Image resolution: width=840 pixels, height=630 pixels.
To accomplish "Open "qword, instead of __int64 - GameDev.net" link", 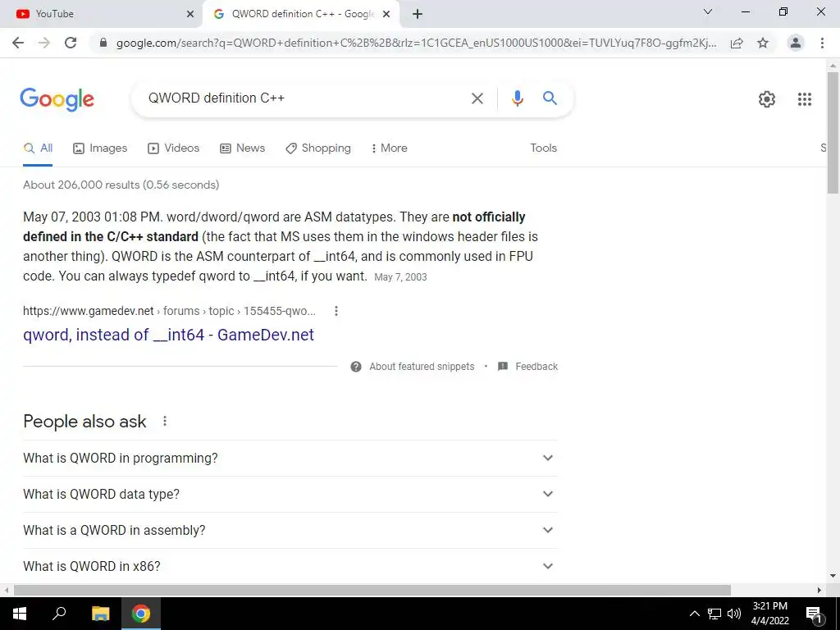I will point(168,335).
